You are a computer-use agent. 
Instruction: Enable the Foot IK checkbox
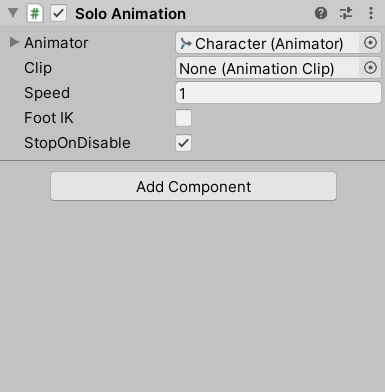(x=183, y=118)
